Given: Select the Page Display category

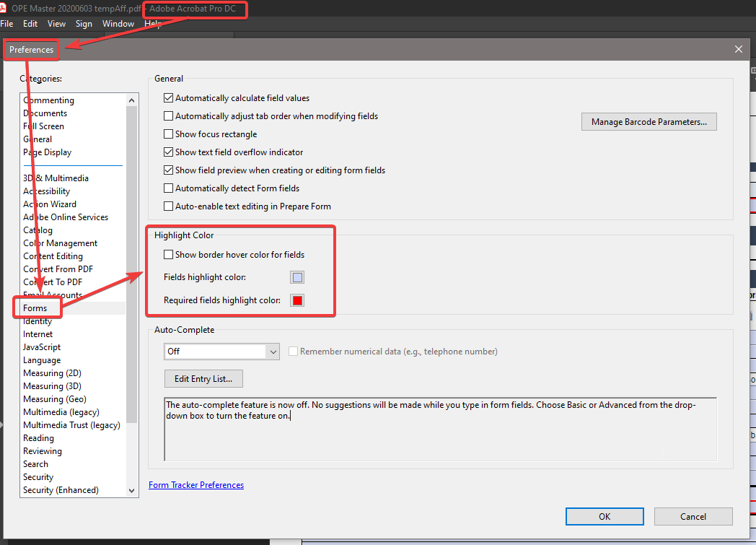Looking at the screenshot, I should pyautogui.click(x=47, y=152).
